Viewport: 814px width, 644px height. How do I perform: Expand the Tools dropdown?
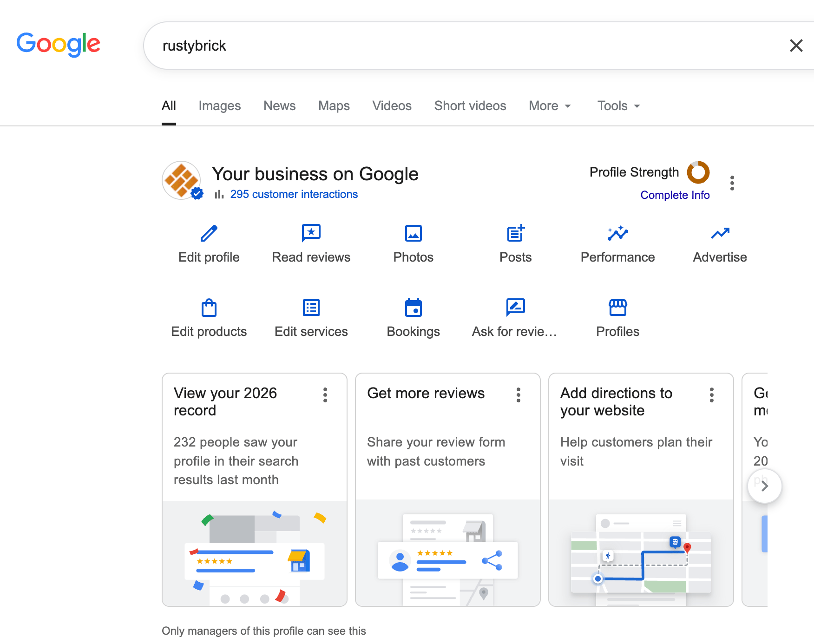pyautogui.click(x=618, y=106)
